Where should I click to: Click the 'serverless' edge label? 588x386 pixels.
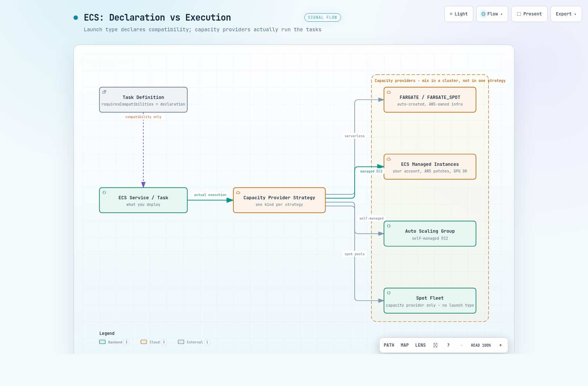pos(355,136)
